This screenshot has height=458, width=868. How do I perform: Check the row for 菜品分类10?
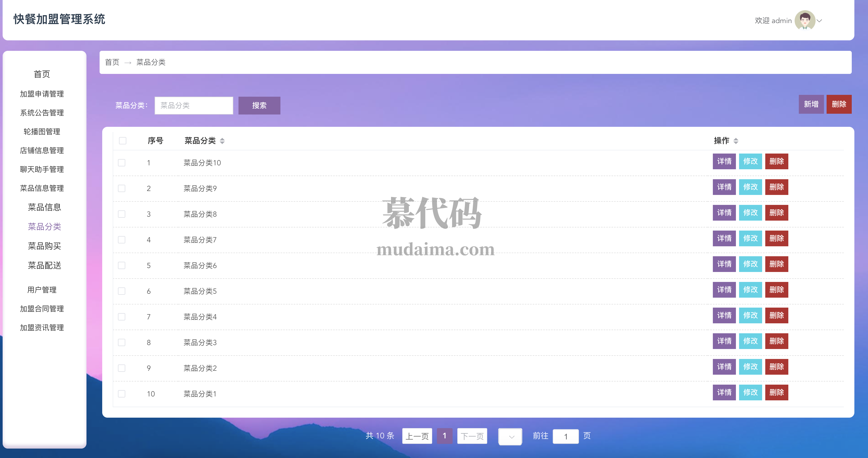122,163
